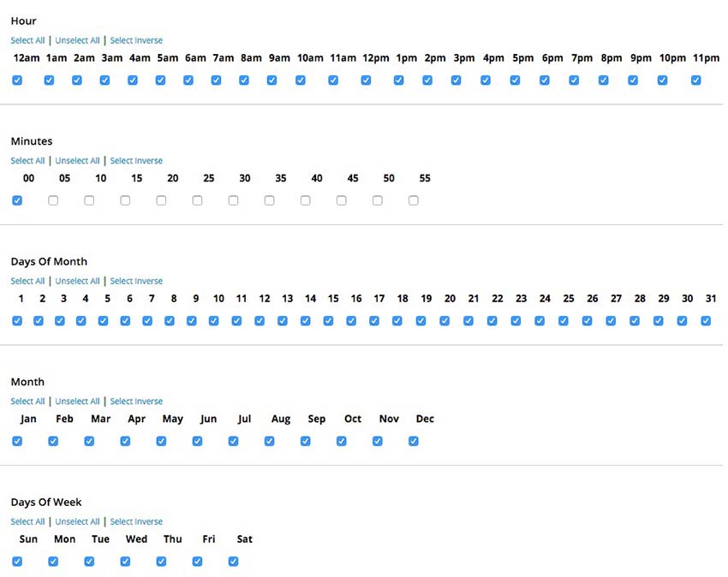Toggle the Wed weekday checkbox
This screenshot has height=577, width=728.
point(125,562)
